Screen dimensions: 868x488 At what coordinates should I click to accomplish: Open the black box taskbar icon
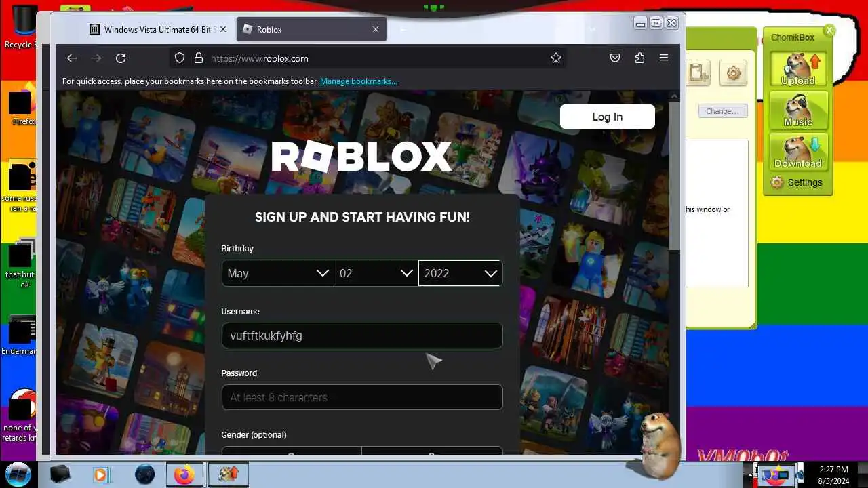click(x=60, y=474)
